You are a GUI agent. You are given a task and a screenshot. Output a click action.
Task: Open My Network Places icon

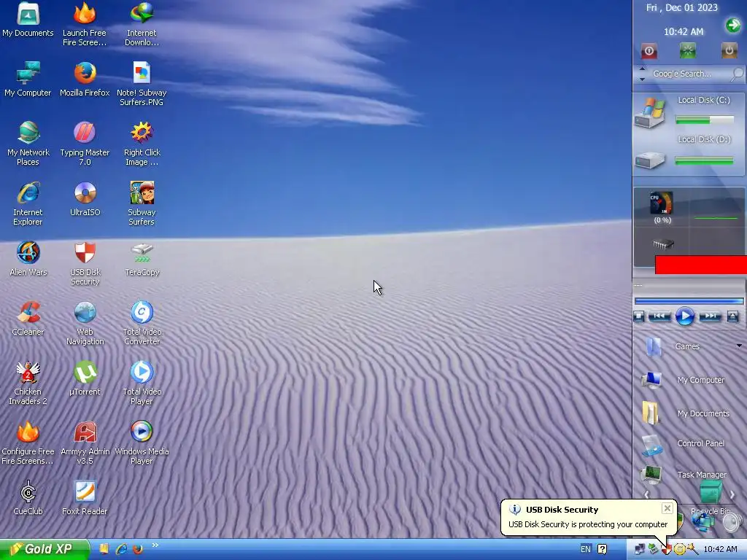(28, 144)
